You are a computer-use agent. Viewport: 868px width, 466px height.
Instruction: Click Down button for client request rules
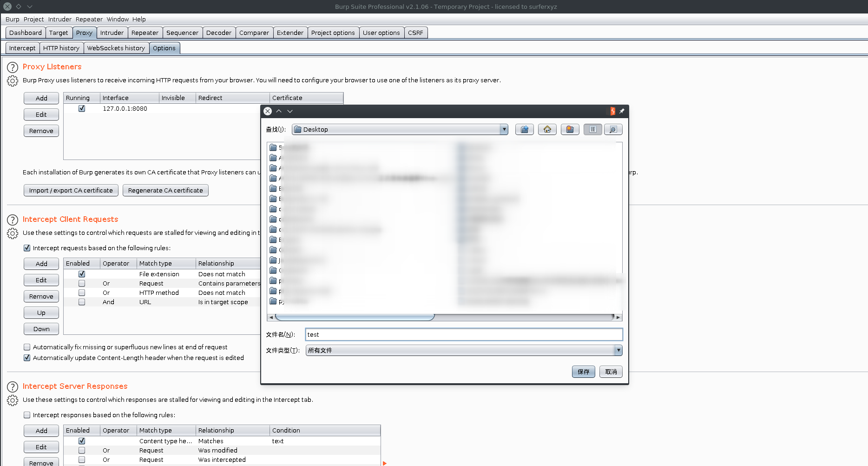click(x=41, y=329)
